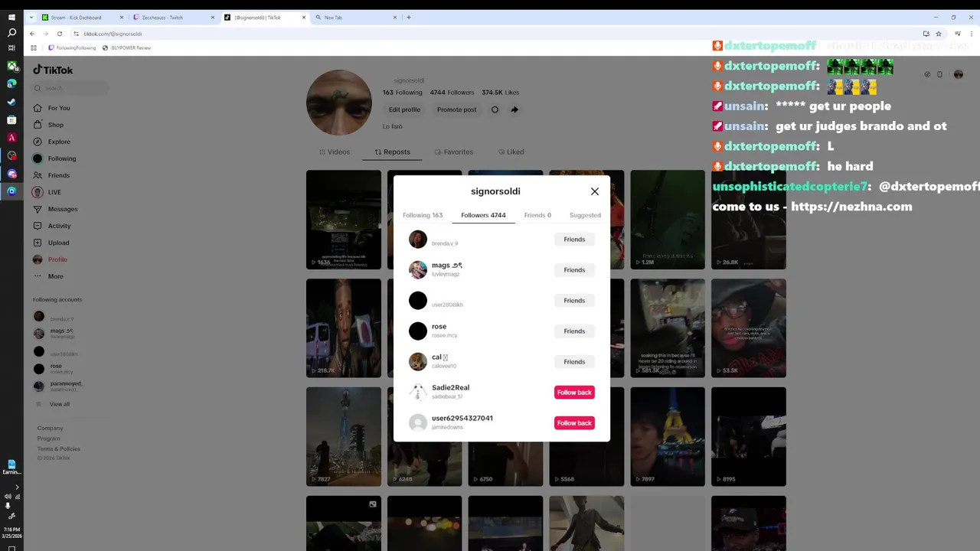Switch to Favorites profile tab

(453, 152)
